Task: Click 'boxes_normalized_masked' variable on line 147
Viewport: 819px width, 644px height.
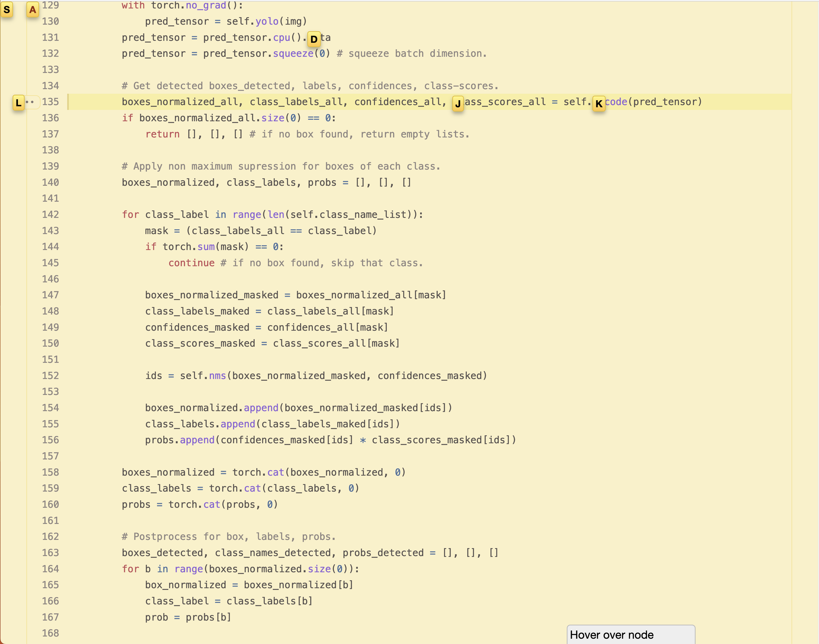Action: coord(212,295)
